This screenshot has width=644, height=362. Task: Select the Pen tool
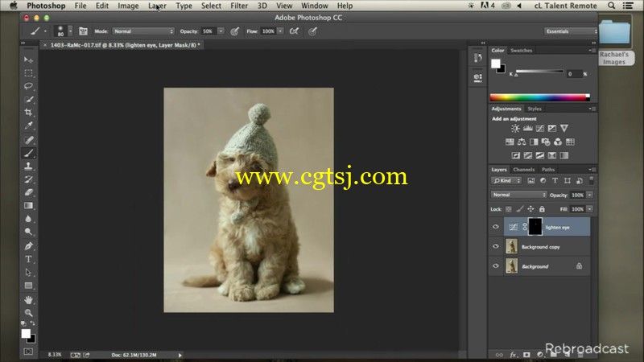point(28,246)
